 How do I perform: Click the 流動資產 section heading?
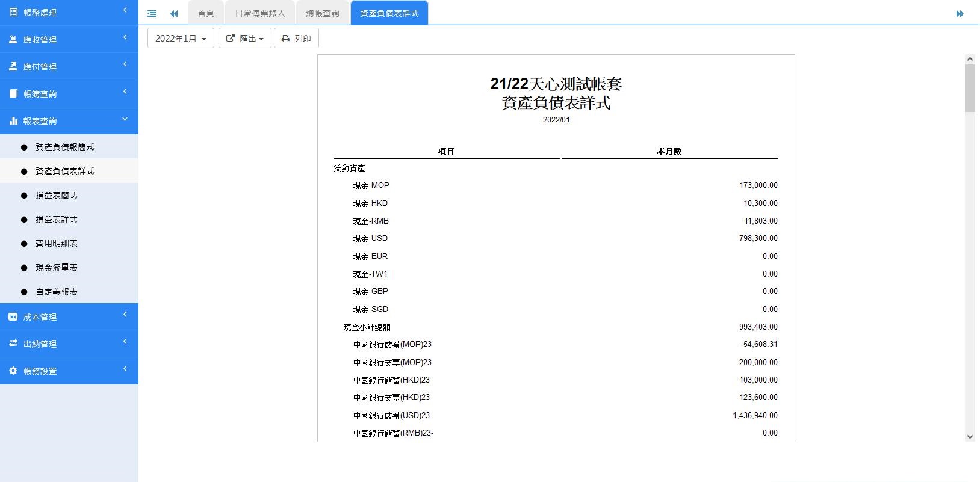349,169
